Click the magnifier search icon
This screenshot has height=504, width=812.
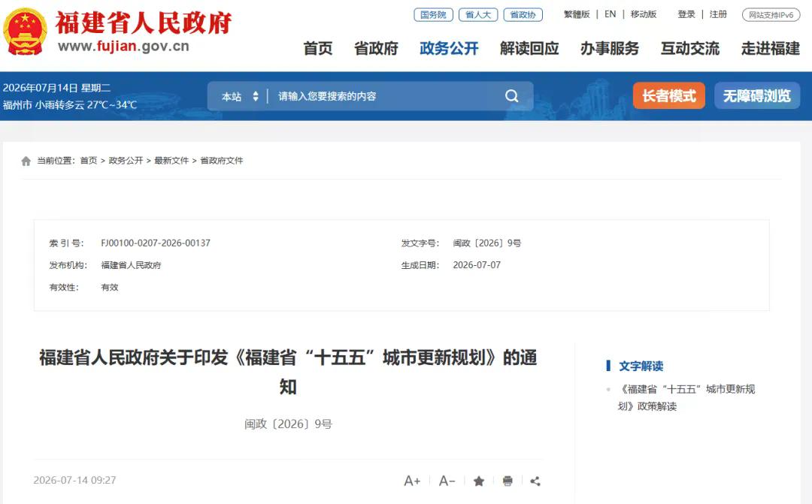pos(512,95)
